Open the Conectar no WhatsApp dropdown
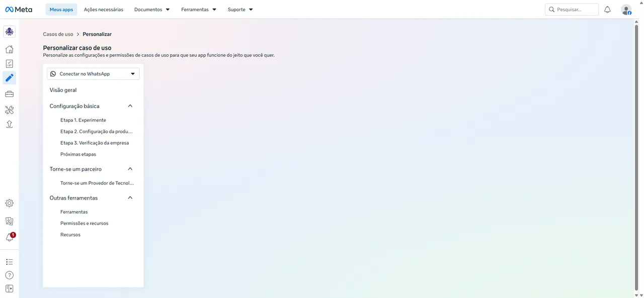 tap(93, 74)
